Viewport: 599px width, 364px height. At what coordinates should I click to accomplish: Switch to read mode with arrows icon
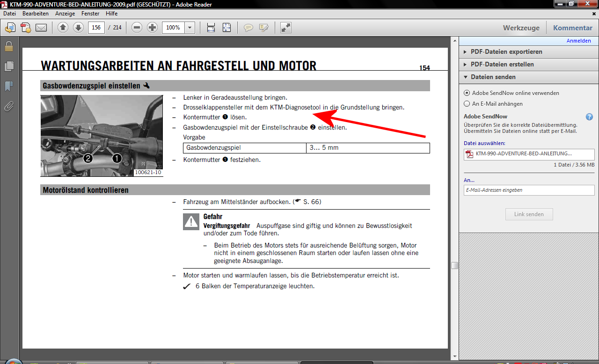pos(286,28)
